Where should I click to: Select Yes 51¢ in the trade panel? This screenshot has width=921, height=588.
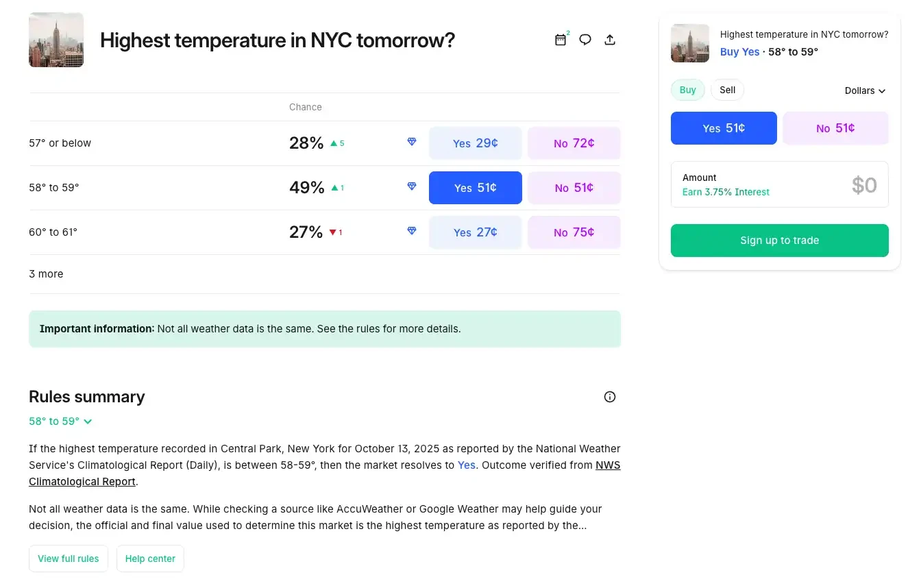pos(724,128)
